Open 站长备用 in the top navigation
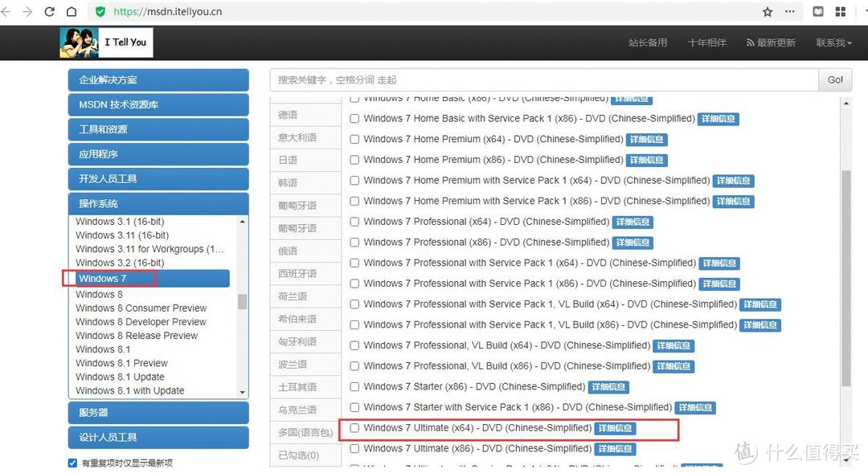Image resolution: width=868 pixels, height=473 pixels. click(x=648, y=43)
